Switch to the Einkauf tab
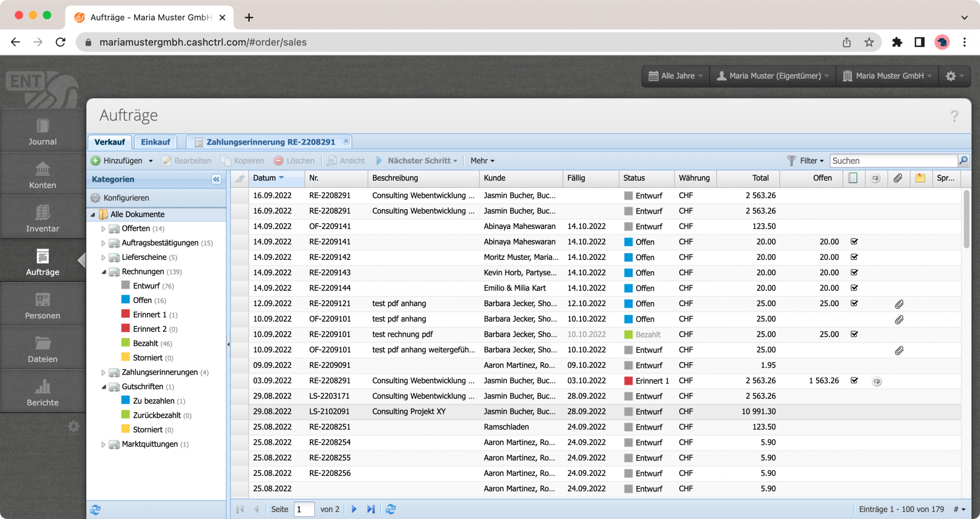Viewport: 980px width, 519px height. click(x=155, y=142)
